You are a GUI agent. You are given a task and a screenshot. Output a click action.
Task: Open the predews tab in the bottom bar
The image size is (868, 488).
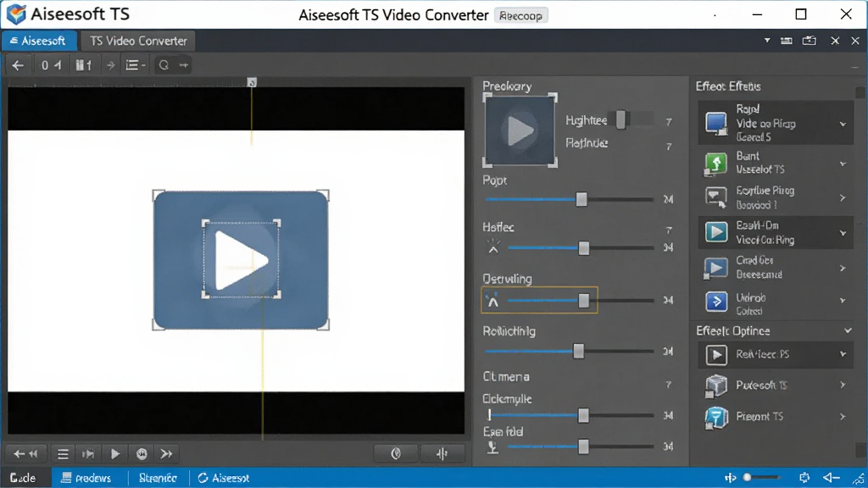86,478
